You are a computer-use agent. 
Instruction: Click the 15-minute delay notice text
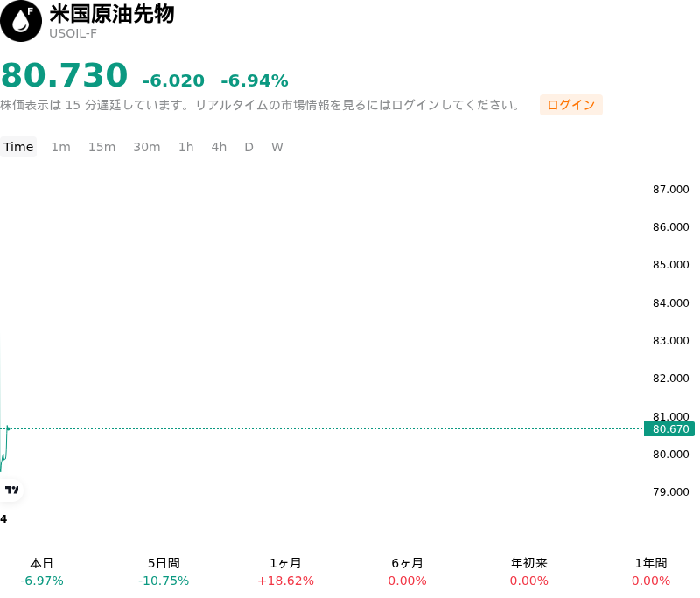pyautogui.click(x=260, y=105)
